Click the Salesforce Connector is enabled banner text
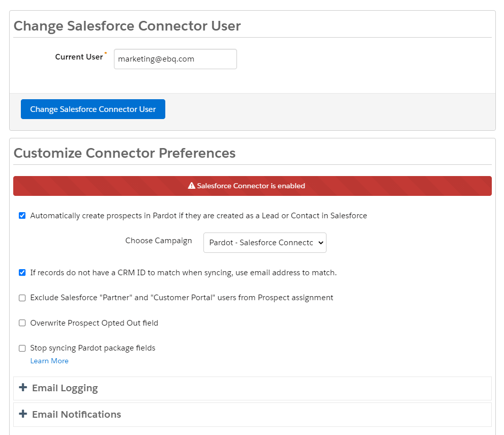This screenshot has height=435, width=504. (x=251, y=186)
